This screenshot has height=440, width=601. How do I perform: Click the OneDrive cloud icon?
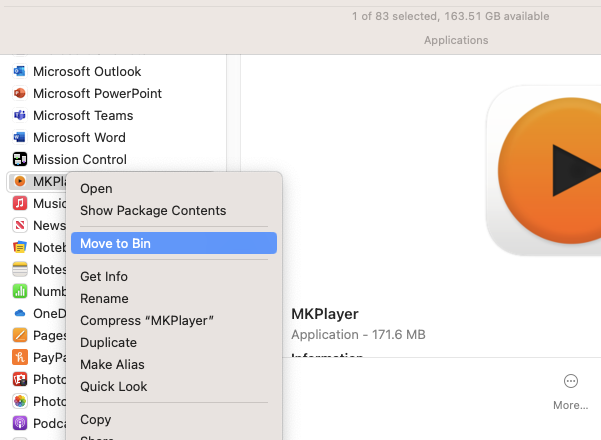click(20, 313)
